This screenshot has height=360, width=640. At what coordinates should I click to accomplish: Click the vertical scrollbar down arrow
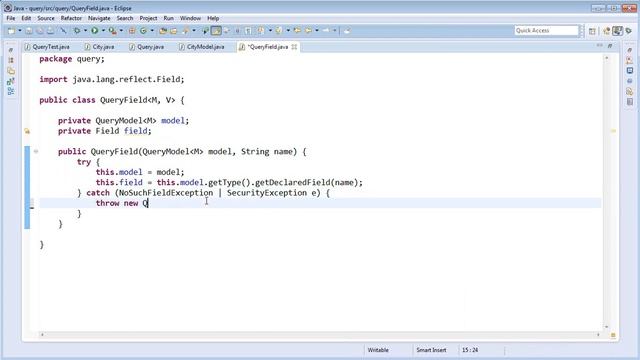[x=606, y=327]
